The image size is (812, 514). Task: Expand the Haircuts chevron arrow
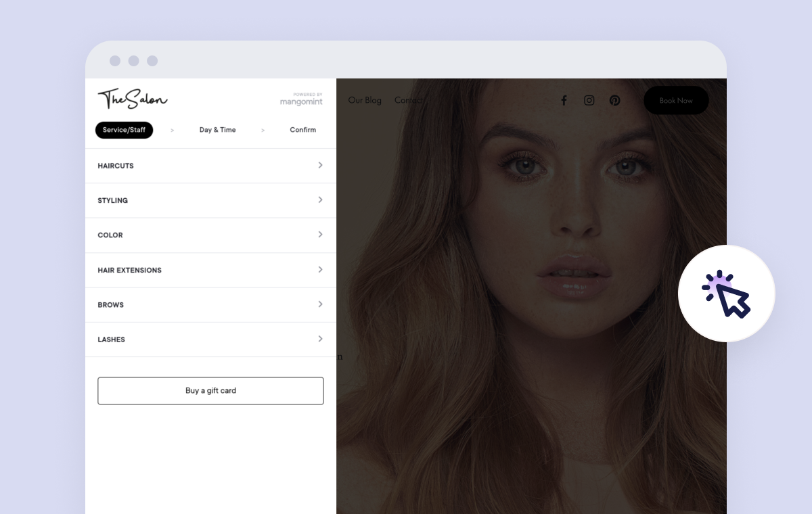tap(320, 165)
